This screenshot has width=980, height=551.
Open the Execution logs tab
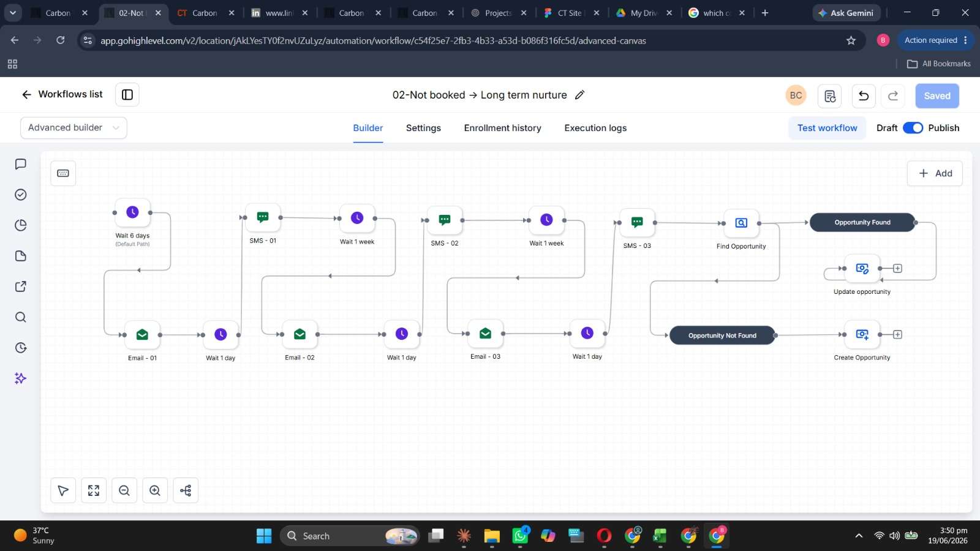(x=595, y=128)
